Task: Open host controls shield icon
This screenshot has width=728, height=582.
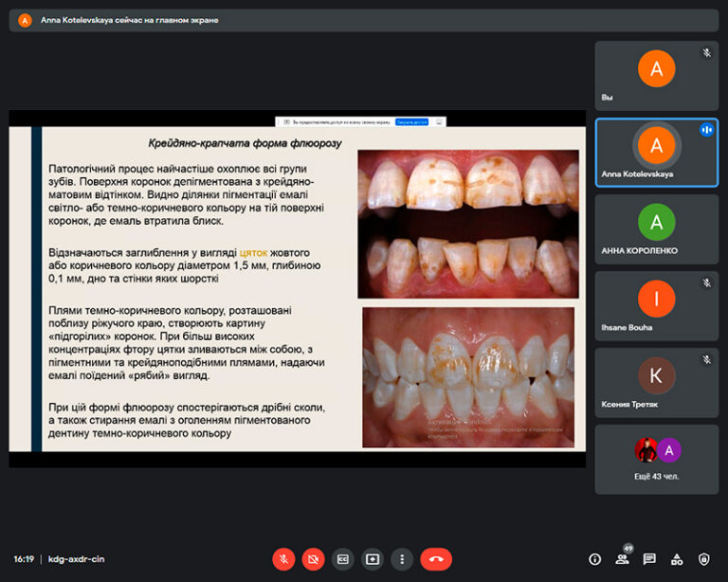Action: point(703,559)
